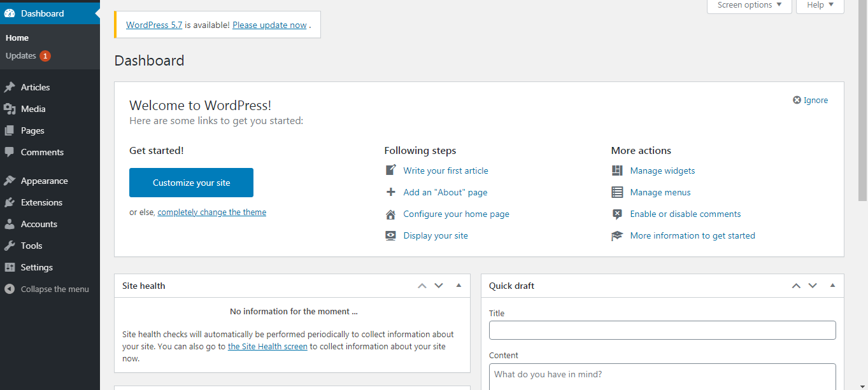Open the Screen options dropdown
The width and height of the screenshot is (868, 390).
pyautogui.click(x=750, y=6)
